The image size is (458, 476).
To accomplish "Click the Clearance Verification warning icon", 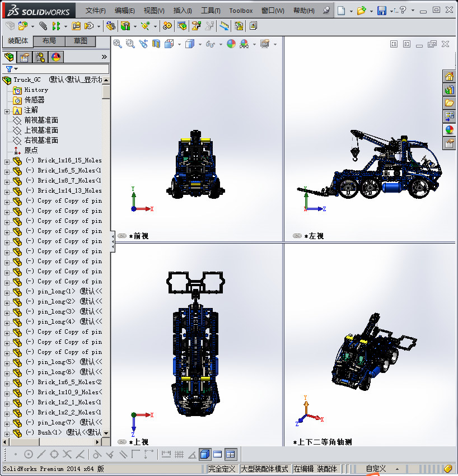I will 239,26.
